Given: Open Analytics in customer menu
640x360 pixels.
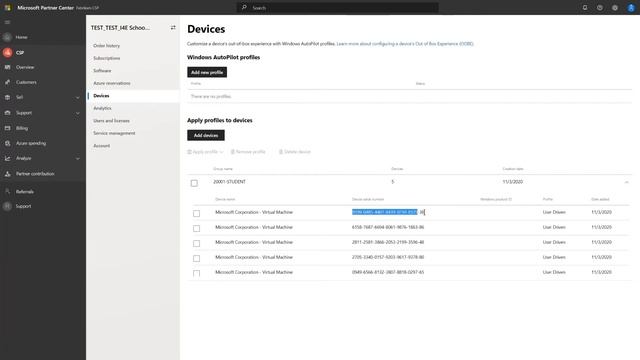Looking at the screenshot, I should 102,108.
